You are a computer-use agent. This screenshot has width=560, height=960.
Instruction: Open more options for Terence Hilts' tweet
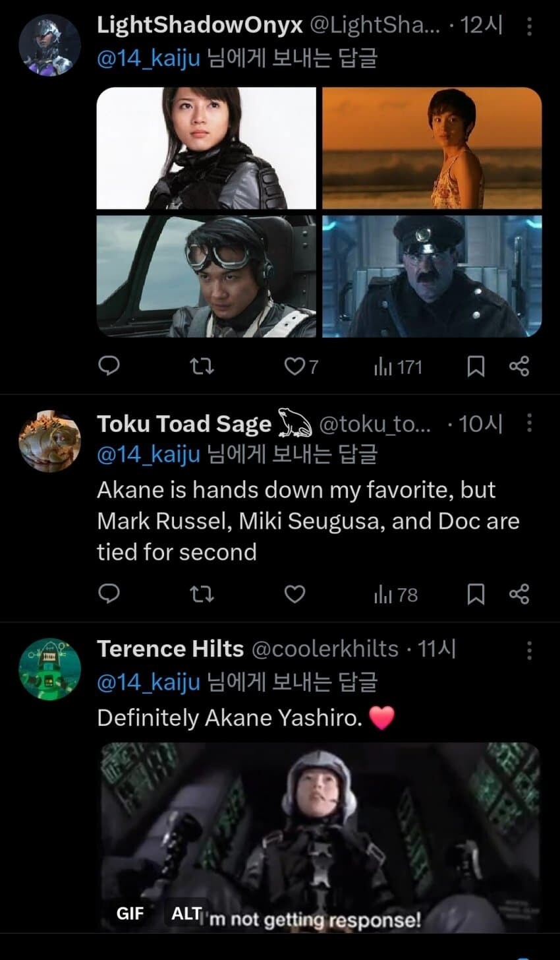[x=530, y=650]
